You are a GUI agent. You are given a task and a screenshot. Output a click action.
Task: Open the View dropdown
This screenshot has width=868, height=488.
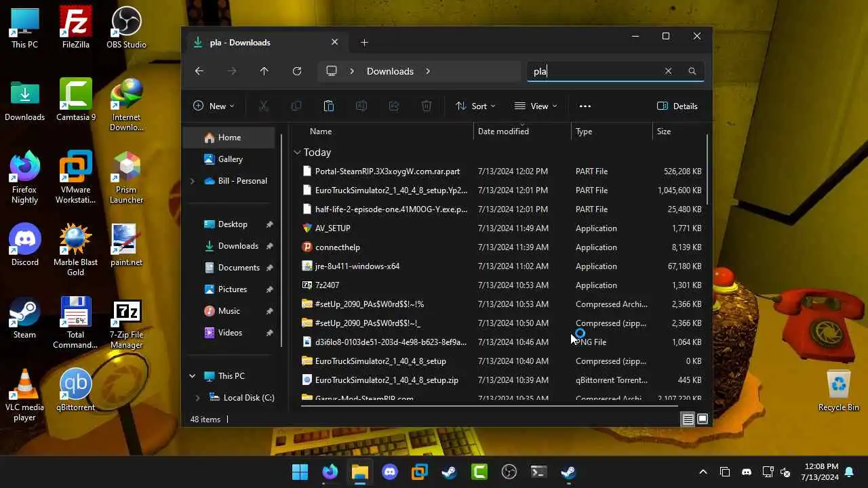point(536,106)
